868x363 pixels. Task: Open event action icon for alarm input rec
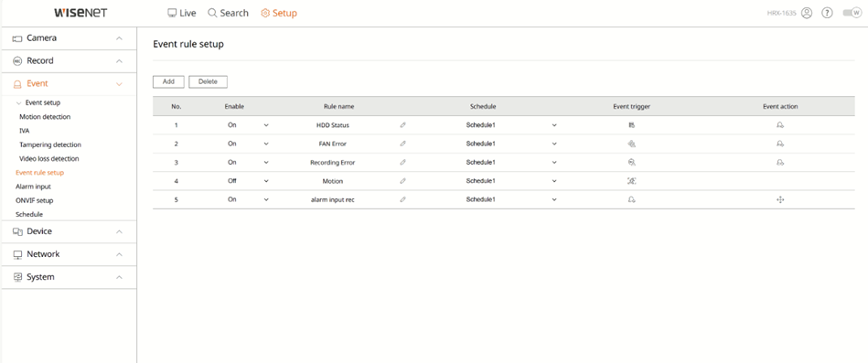point(780,199)
